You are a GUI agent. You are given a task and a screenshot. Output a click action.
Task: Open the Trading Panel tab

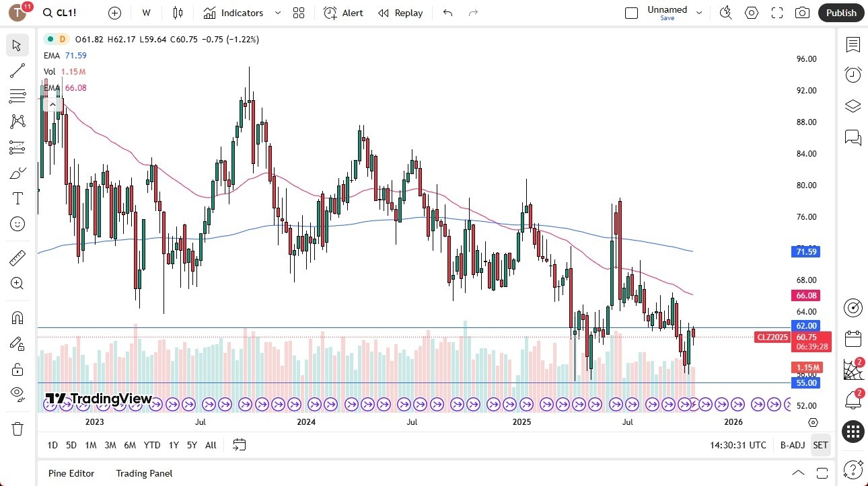[x=143, y=473]
